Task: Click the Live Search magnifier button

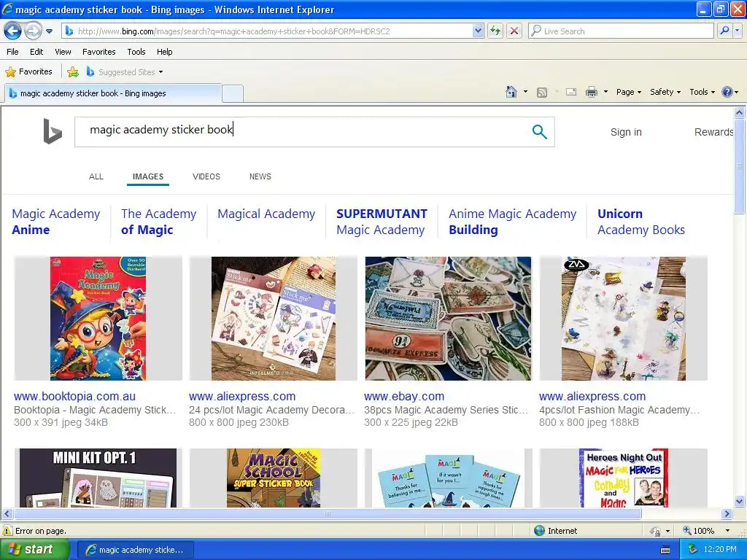Action: 724,31
